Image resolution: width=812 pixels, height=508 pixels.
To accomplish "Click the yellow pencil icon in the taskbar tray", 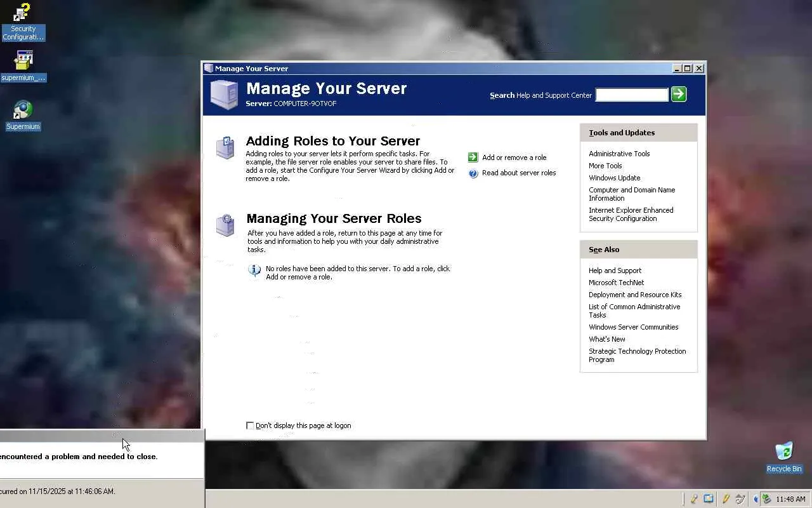I will coord(726,499).
